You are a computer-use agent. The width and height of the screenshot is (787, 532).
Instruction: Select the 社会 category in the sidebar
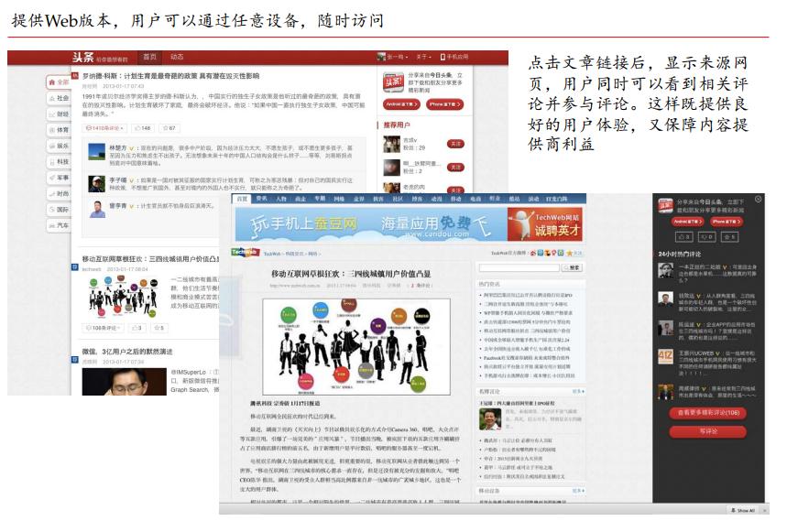click(59, 98)
